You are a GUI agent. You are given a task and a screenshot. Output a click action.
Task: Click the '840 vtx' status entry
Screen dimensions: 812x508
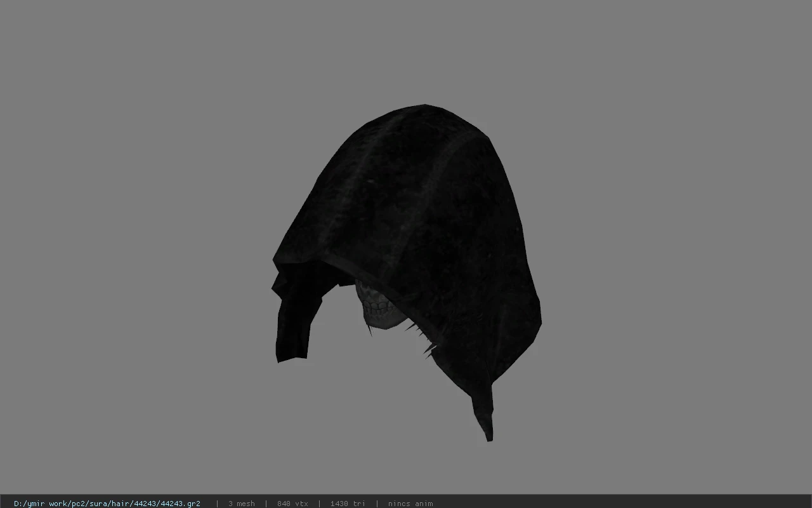coord(292,504)
